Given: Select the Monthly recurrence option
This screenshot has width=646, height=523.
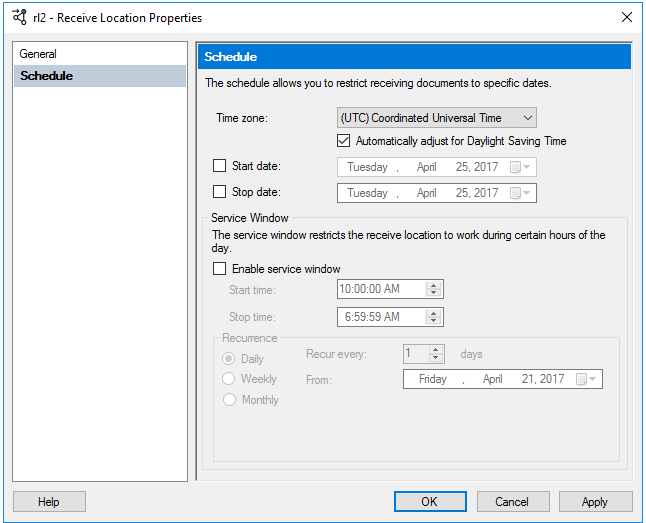Looking at the screenshot, I should [x=229, y=400].
